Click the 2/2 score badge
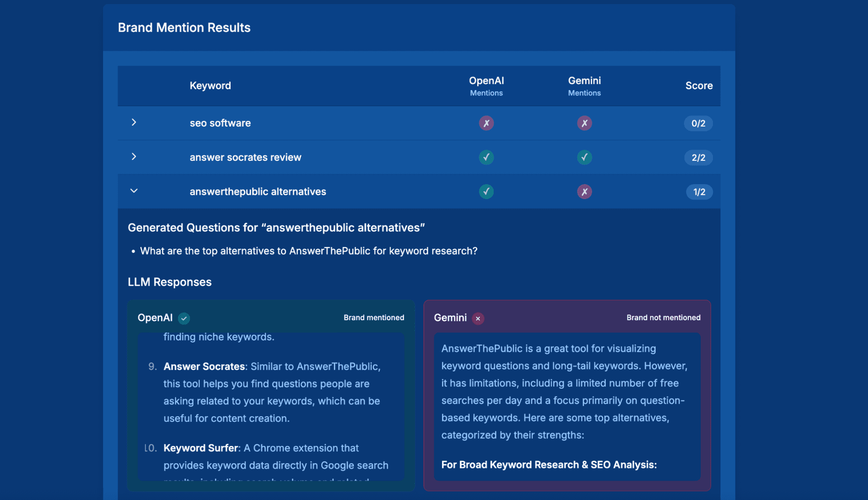868x500 pixels. coord(698,157)
